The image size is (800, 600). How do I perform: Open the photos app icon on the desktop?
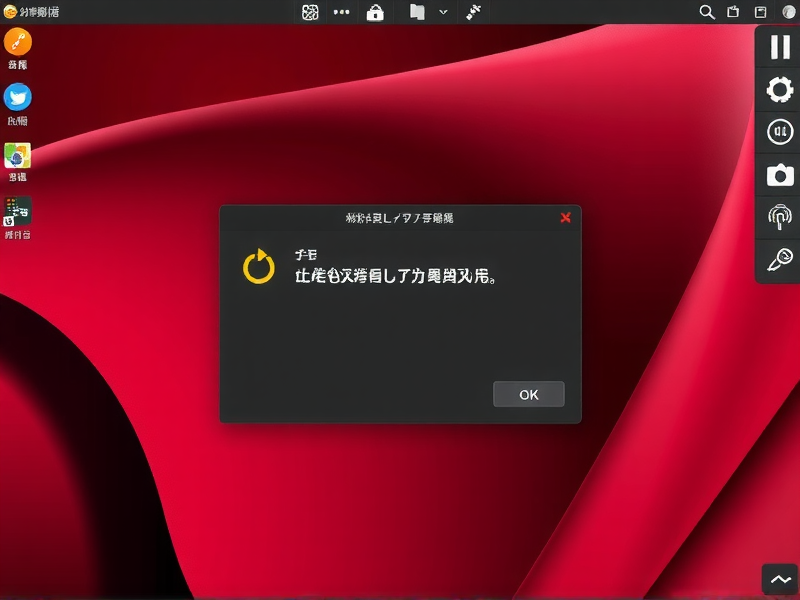pyautogui.click(x=18, y=156)
